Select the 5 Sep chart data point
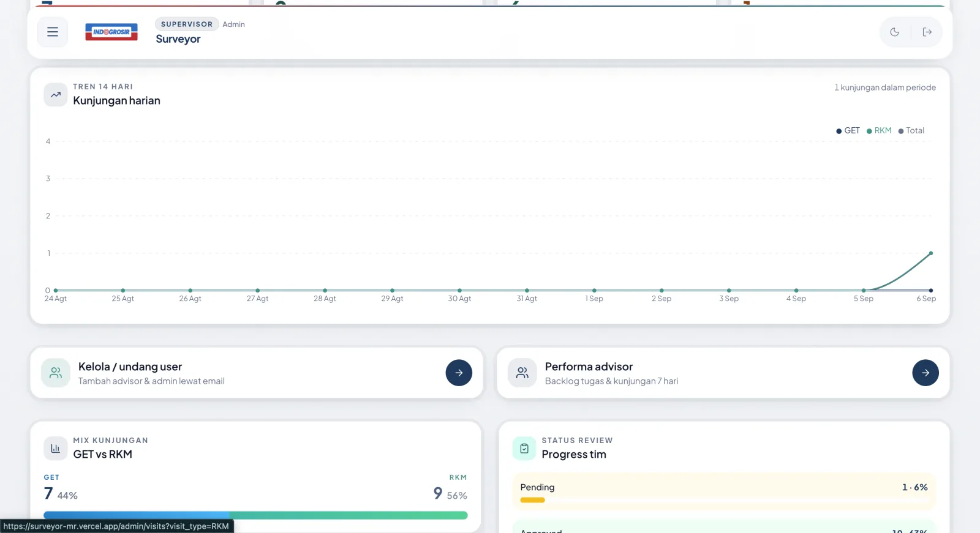980x533 pixels. coord(864,290)
